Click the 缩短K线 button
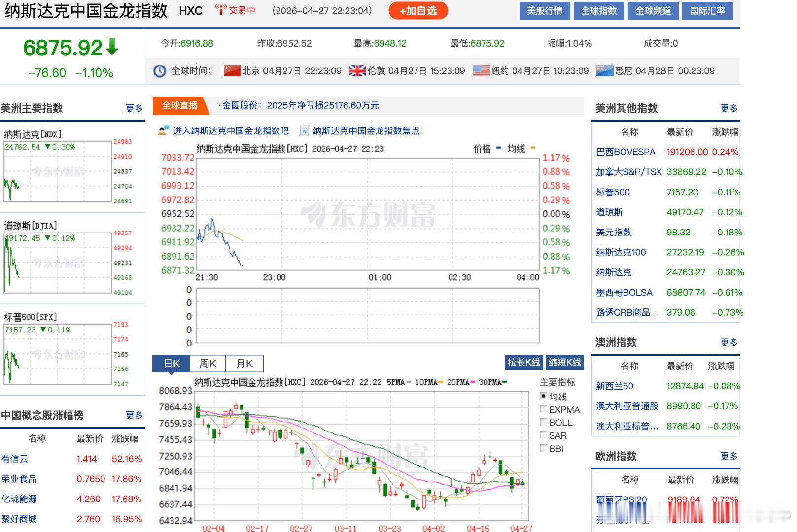 (x=564, y=363)
